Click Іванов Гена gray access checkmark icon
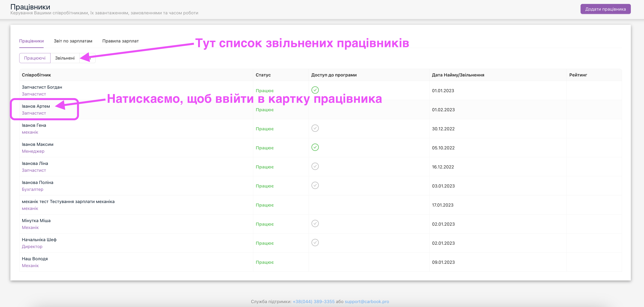Image resolution: width=644 pixels, height=307 pixels. [315, 128]
